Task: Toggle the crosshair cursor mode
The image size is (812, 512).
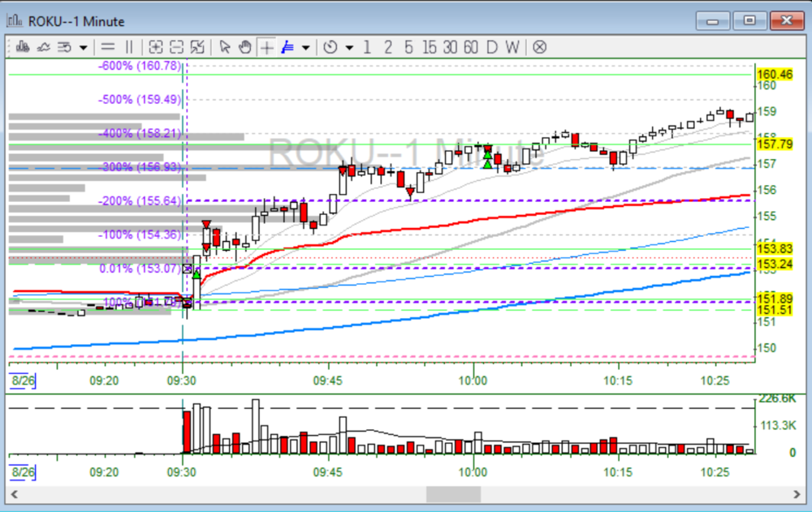Action: coord(266,47)
